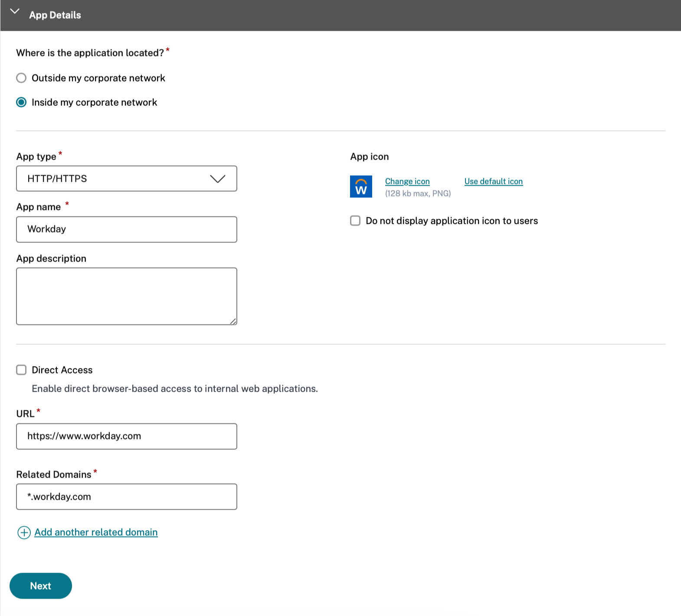Focus the App description text area
Viewport: 681px width, 616px height.
coord(126,296)
